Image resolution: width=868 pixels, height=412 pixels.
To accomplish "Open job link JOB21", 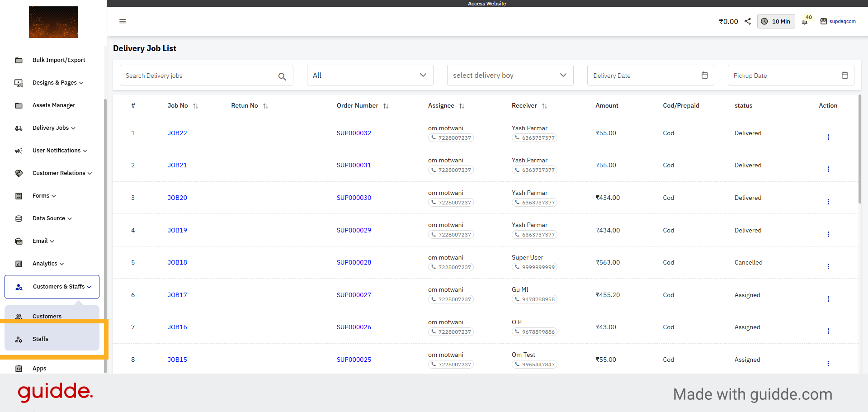I will [177, 165].
